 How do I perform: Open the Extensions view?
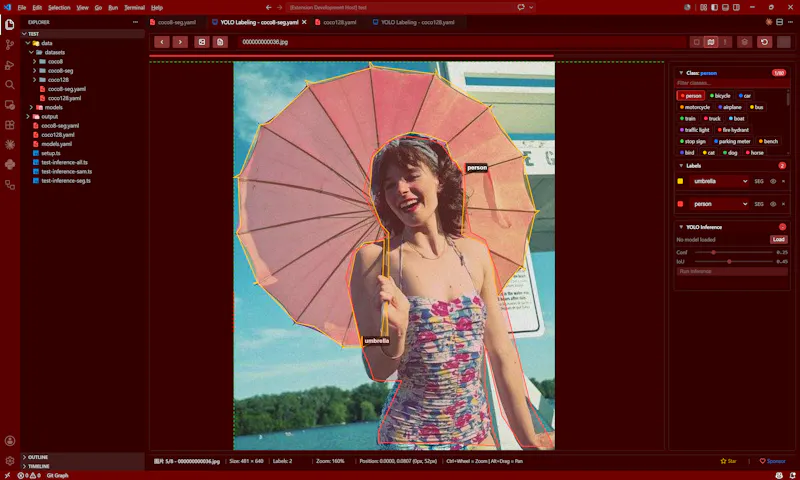[10, 124]
